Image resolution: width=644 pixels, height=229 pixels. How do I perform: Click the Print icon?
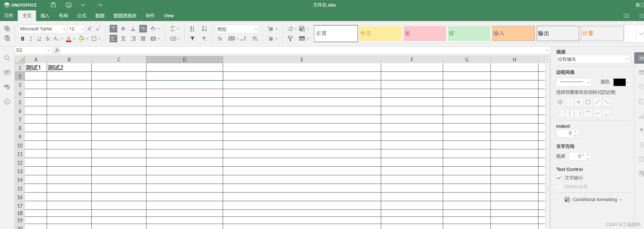click(69, 5)
